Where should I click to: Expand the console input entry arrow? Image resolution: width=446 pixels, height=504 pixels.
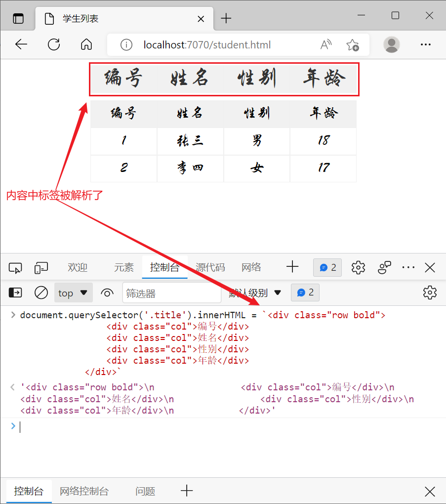click(x=13, y=315)
